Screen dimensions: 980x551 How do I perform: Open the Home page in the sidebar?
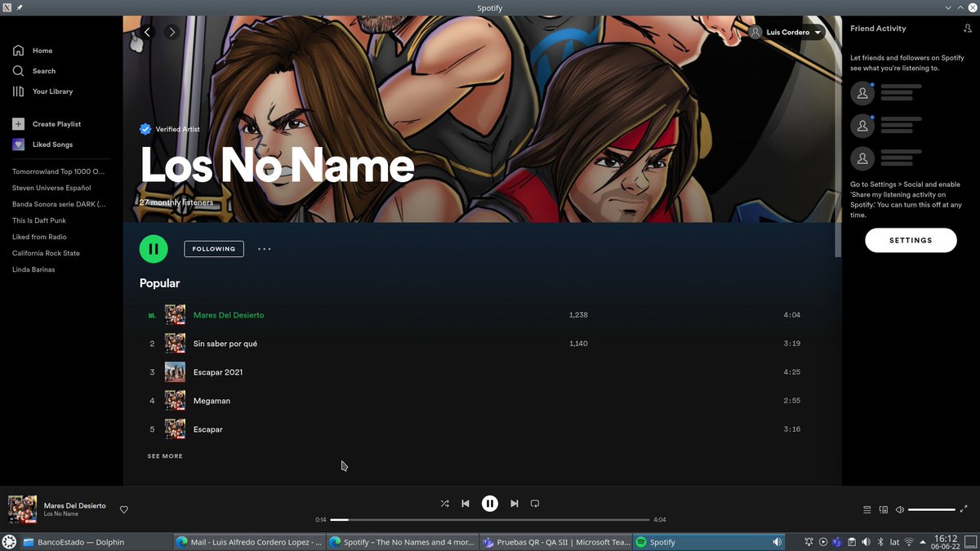tap(33, 51)
